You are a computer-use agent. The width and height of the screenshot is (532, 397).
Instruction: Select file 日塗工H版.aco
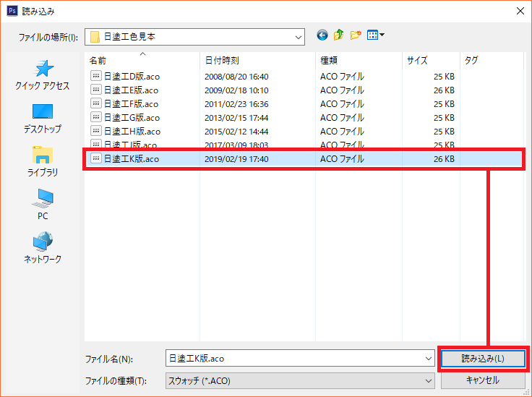132,132
